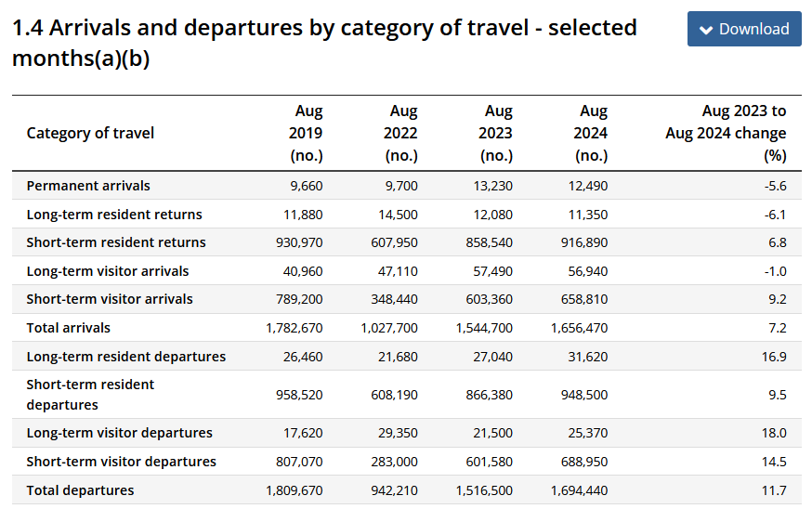Click the Total departures row label
The height and width of the screenshot is (509, 812).
pyautogui.click(x=81, y=490)
